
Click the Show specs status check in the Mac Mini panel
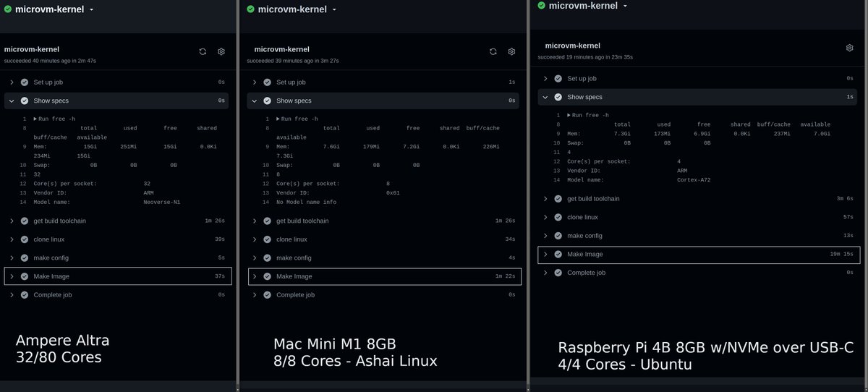pos(268,101)
